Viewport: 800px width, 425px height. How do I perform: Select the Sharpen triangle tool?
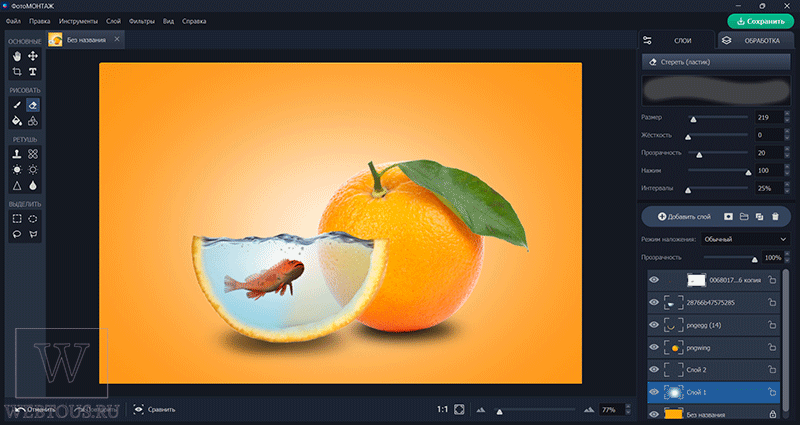coord(17,186)
